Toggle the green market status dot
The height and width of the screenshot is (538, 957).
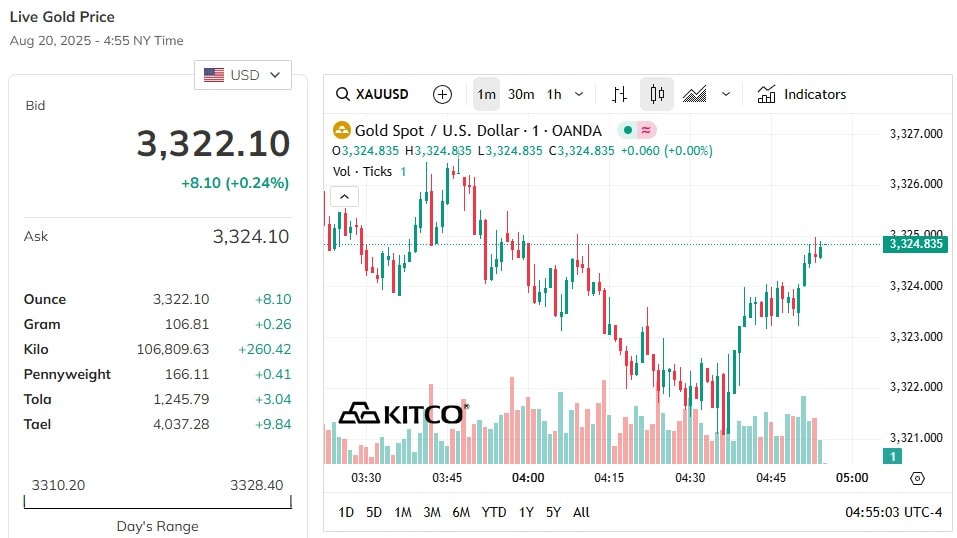click(627, 130)
